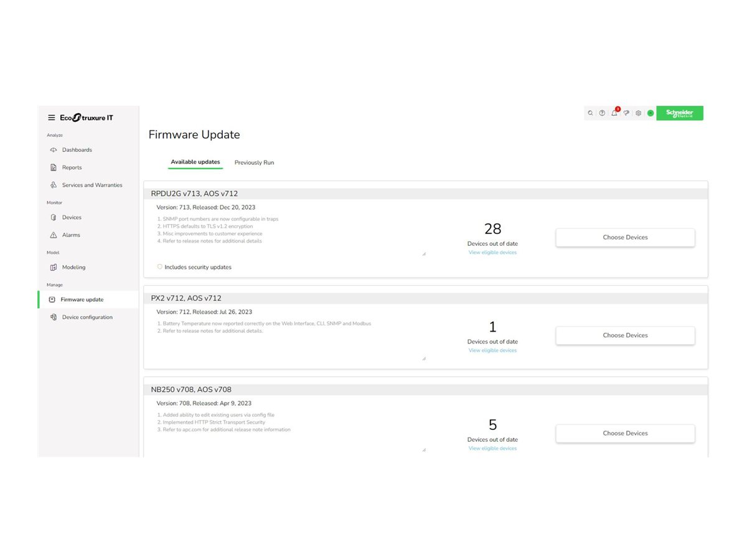Viewport: 747px width, 560px height.
Task: Click resize handle of RPDU2G release notes
Action: click(x=424, y=254)
